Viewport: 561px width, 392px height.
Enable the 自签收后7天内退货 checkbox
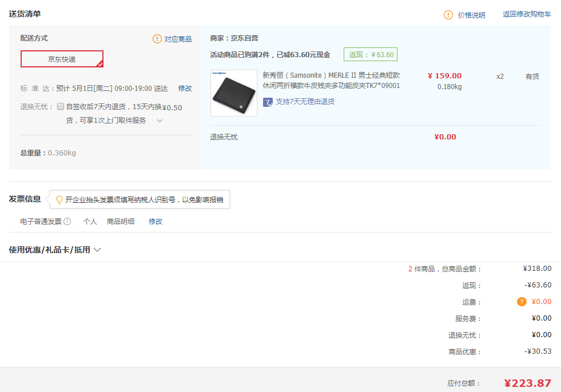61,105
